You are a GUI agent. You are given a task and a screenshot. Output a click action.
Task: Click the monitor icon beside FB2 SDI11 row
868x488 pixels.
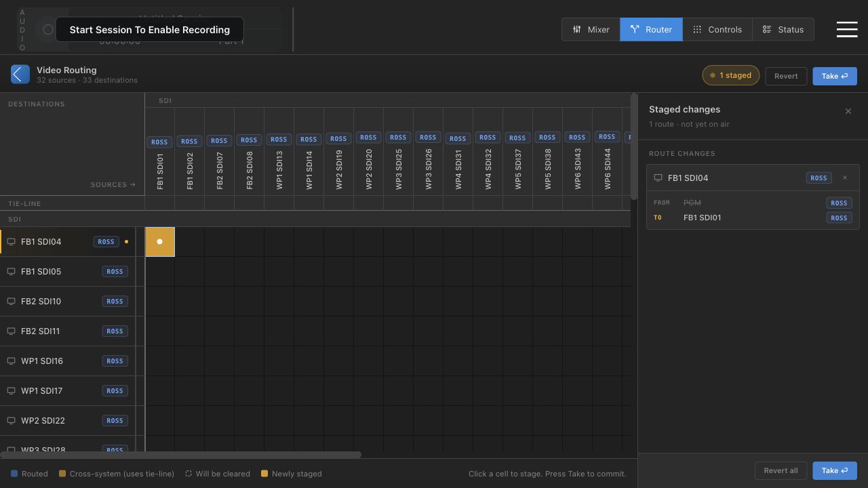(x=11, y=331)
